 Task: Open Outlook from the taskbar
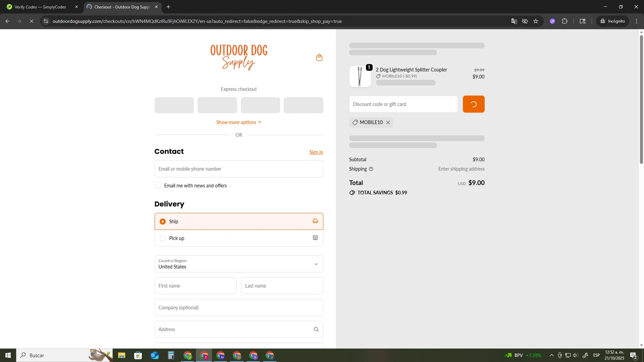point(155,355)
